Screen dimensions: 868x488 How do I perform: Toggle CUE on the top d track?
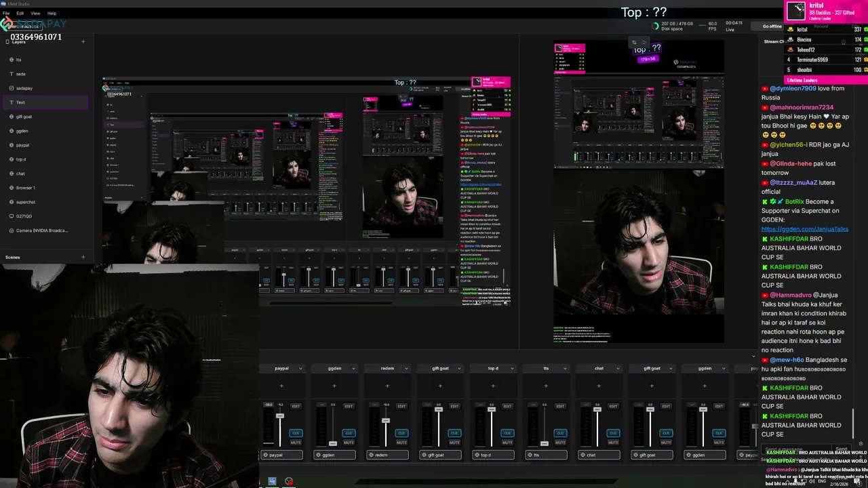[x=507, y=433]
